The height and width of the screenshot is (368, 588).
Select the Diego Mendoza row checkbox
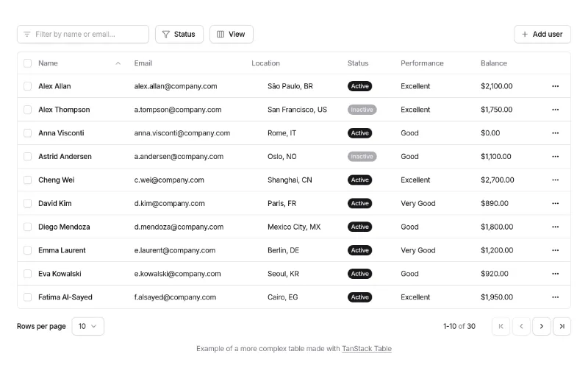point(27,227)
